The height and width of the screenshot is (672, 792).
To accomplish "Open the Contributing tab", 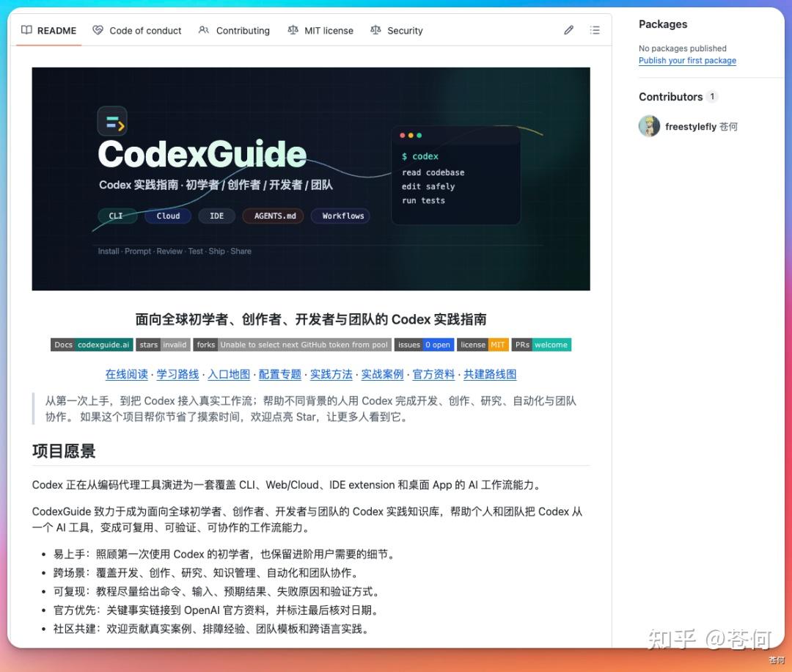I will 235,30.
